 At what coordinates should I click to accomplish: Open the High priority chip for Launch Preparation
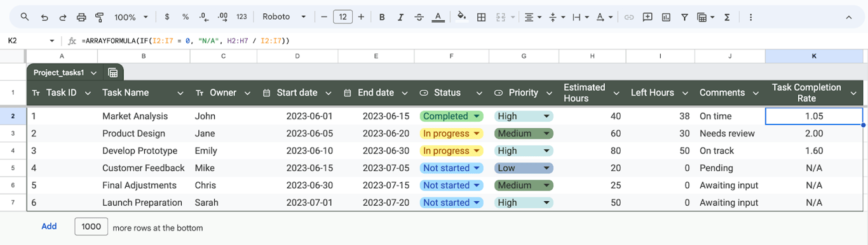pyautogui.click(x=524, y=203)
